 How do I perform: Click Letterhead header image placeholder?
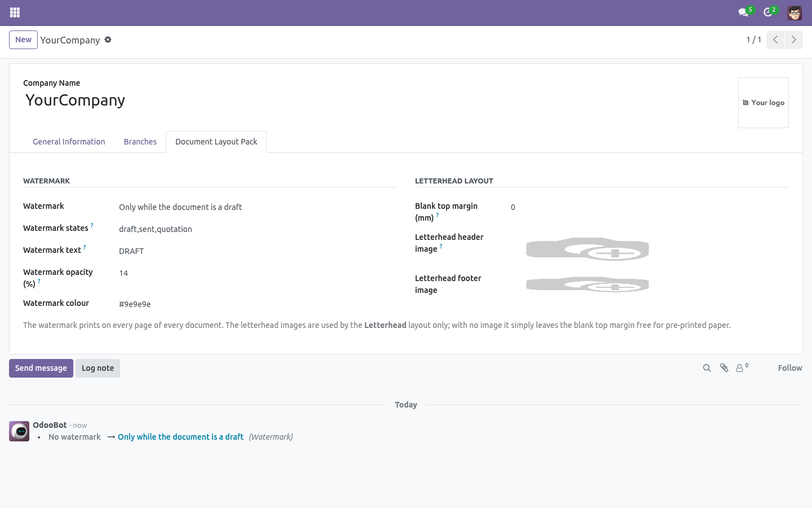(588, 249)
